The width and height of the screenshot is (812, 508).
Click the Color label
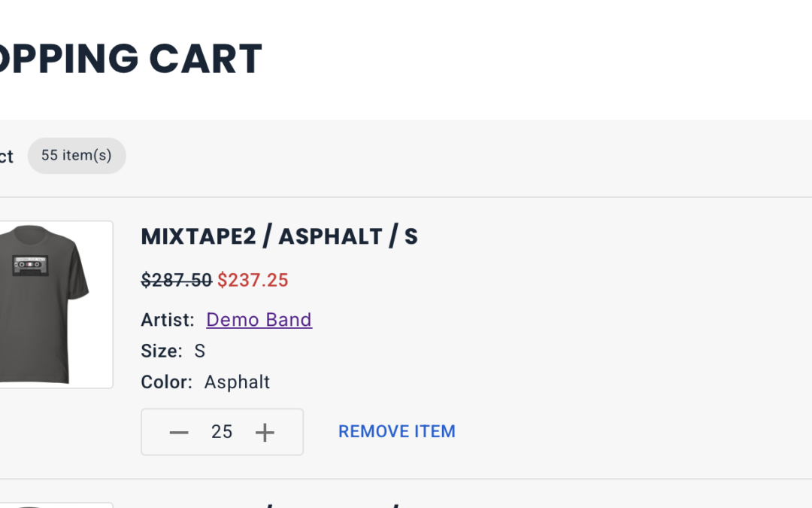click(x=166, y=382)
